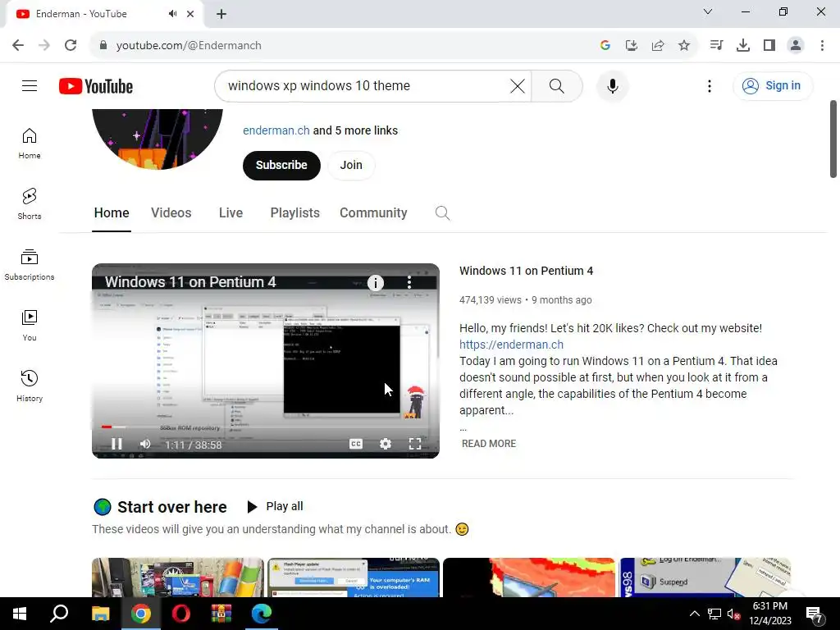Click the Join button
This screenshot has height=630, width=840.
(351, 165)
